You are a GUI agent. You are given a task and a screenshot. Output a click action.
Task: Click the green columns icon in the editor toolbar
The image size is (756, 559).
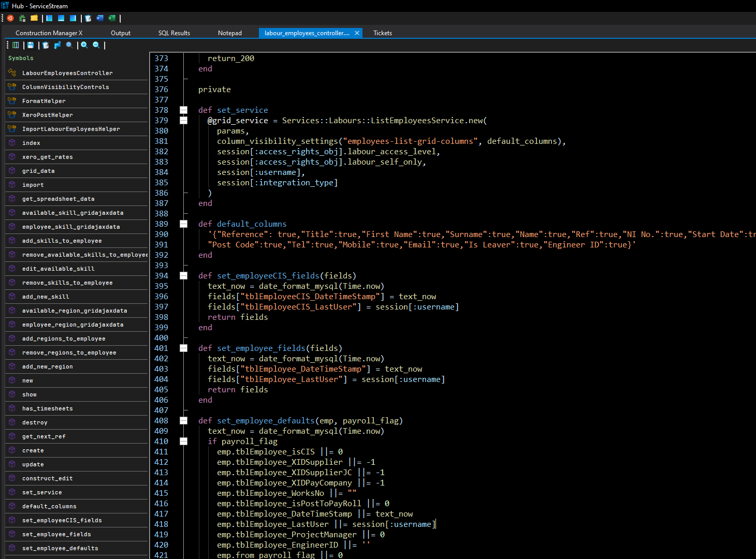(16, 45)
